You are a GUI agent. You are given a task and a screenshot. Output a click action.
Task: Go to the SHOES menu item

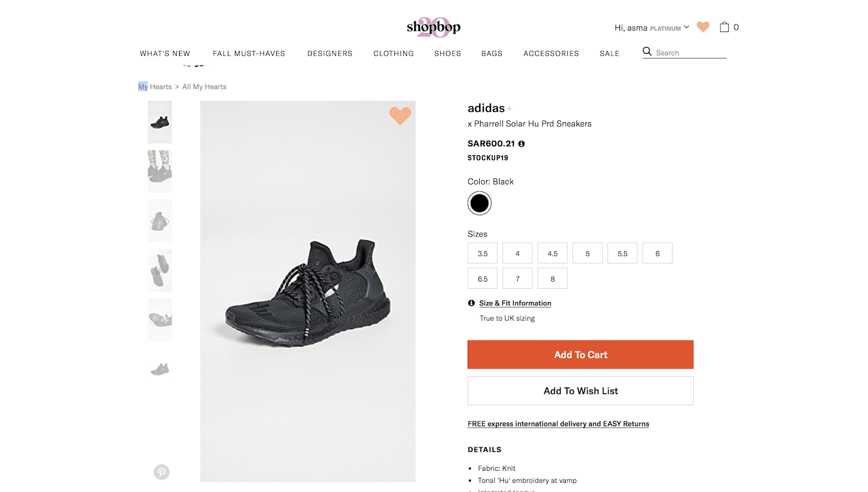(448, 53)
